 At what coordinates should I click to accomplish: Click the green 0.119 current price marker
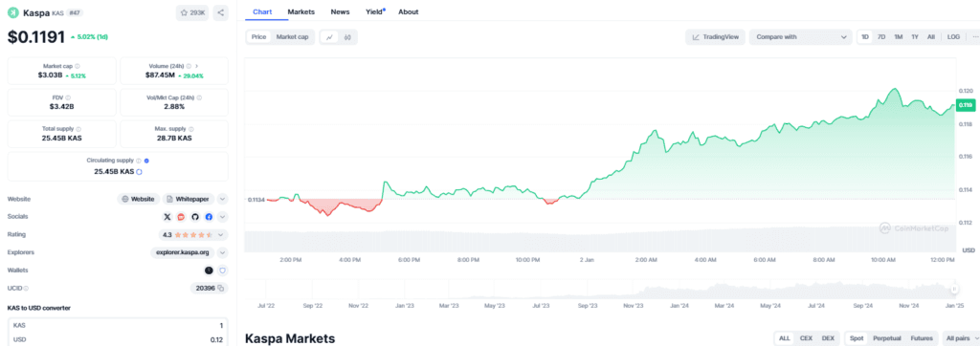tap(965, 105)
